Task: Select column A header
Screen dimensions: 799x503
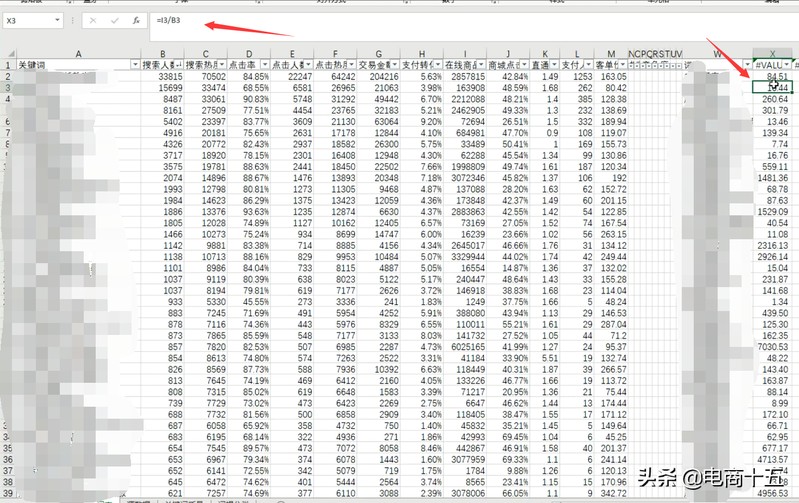Action: [x=78, y=54]
